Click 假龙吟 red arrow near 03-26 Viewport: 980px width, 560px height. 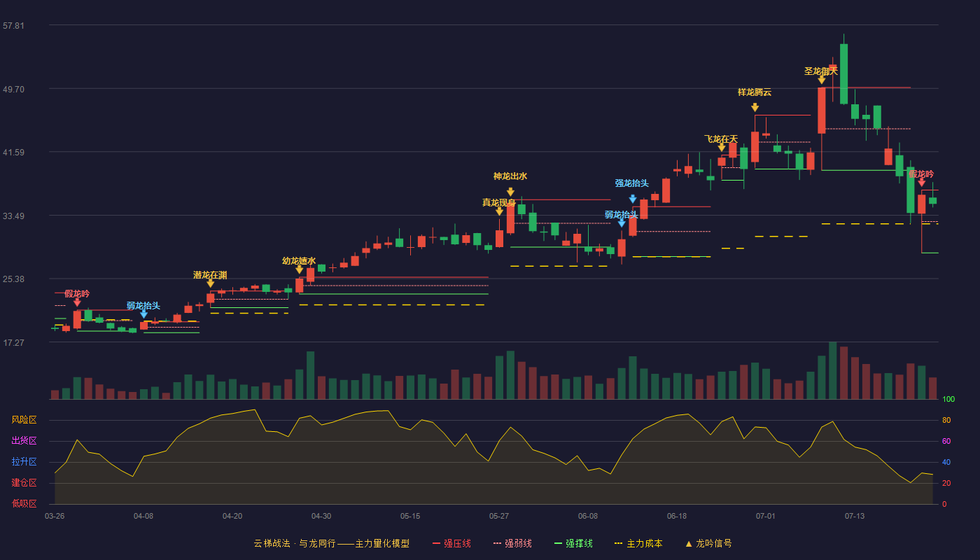point(77,302)
